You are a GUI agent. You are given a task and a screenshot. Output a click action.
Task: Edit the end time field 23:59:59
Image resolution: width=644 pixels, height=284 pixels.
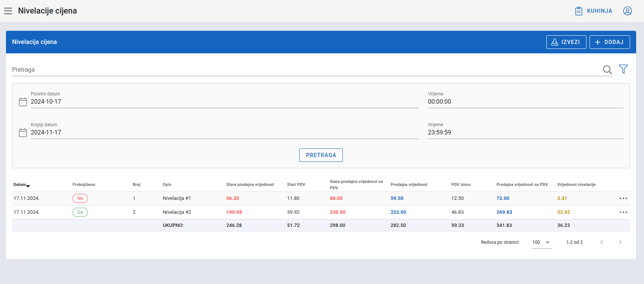526,133
